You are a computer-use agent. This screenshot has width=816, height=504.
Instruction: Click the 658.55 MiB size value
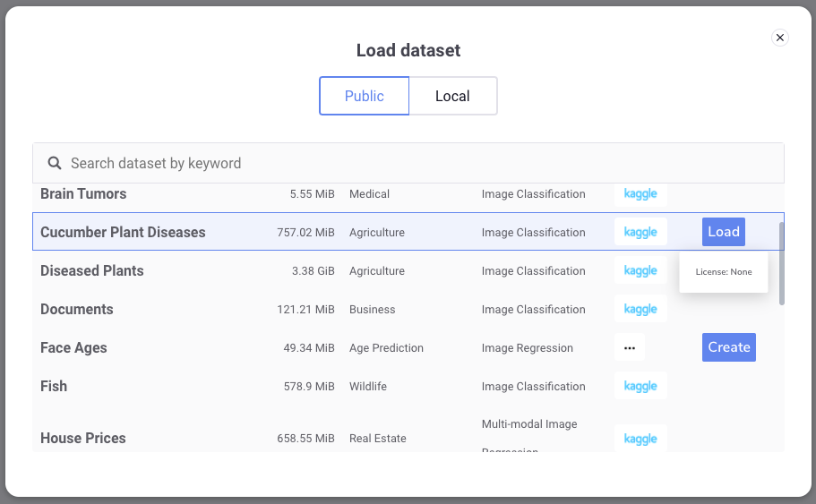point(305,439)
